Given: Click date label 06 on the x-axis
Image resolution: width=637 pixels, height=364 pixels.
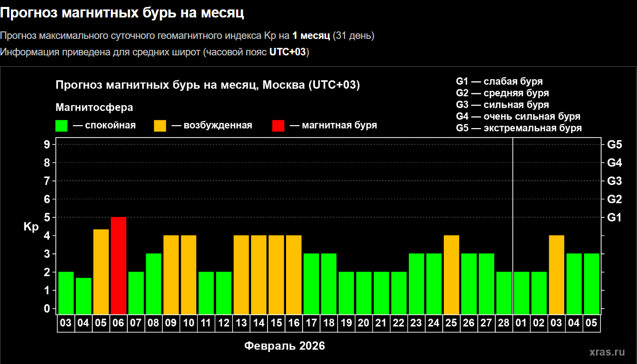Looking at the screenshot, I should pyautogui.click(x=118, y=323).
